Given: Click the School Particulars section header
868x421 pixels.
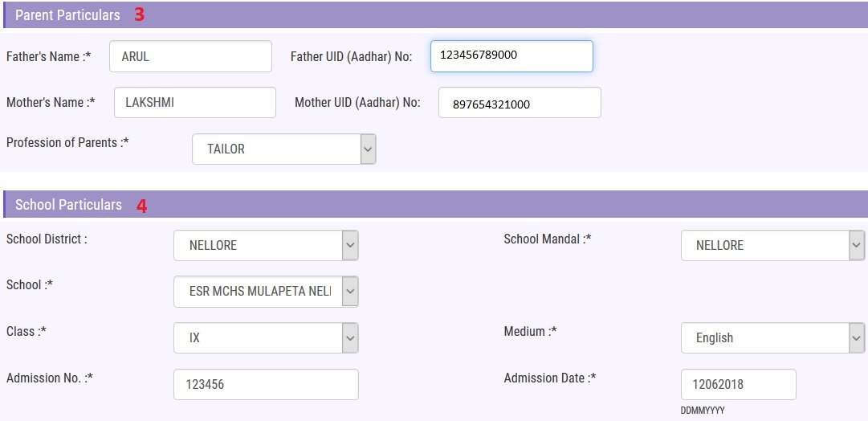Looking at the screenshot, I should (x=68, y=205).
